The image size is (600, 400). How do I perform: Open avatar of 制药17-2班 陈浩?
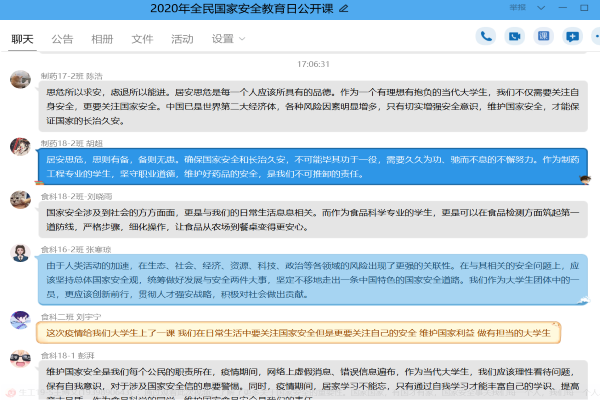pyautogui.click(x=20, y=79)
